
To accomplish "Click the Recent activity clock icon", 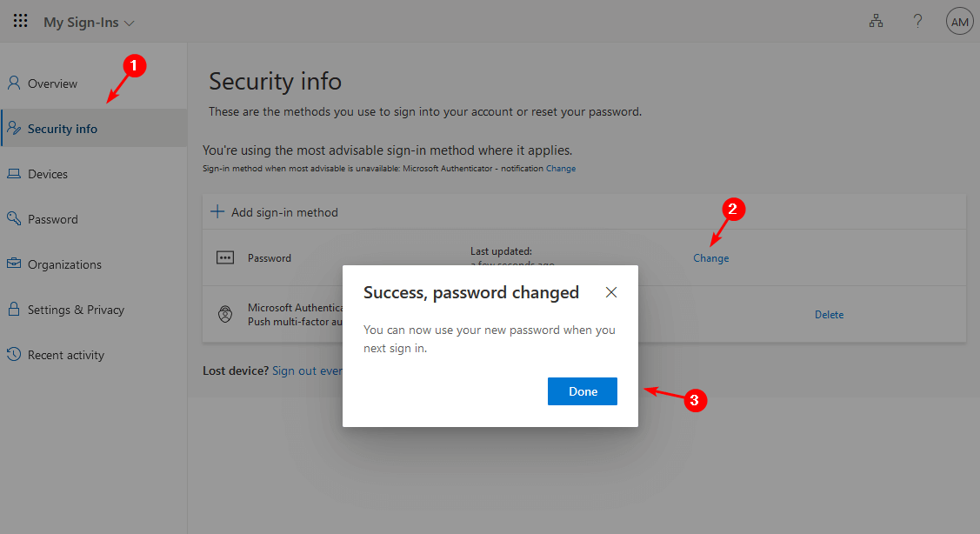I will (x=14, y=355).
